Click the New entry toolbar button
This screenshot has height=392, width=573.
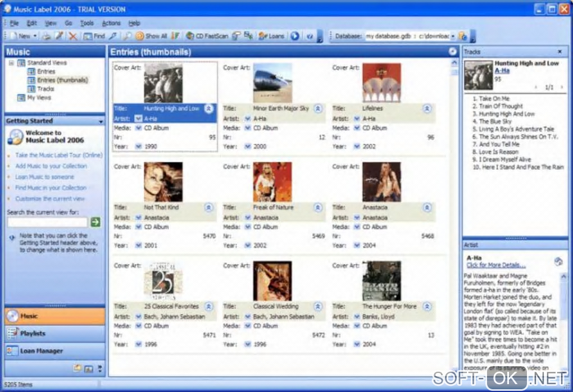coord(21,36)
